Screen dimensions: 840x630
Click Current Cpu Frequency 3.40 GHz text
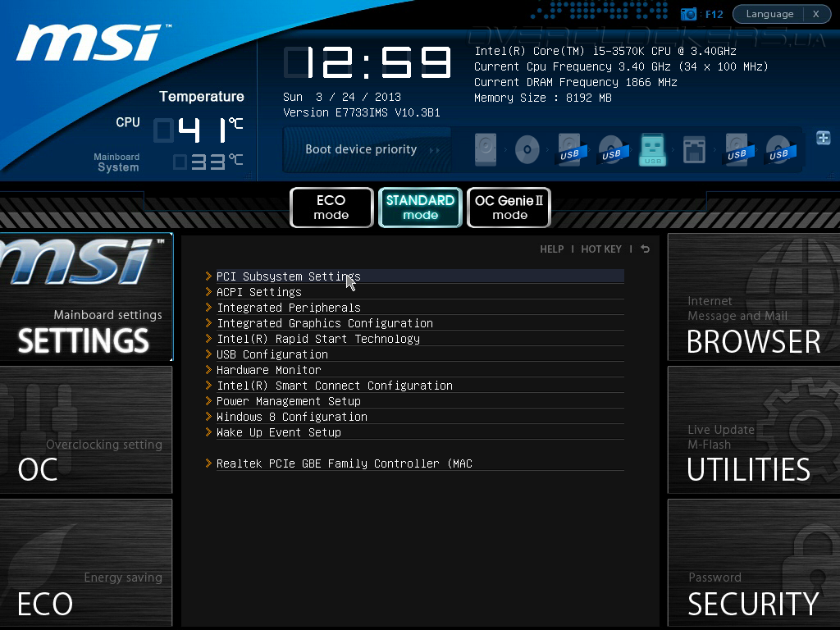click(622, 66)
